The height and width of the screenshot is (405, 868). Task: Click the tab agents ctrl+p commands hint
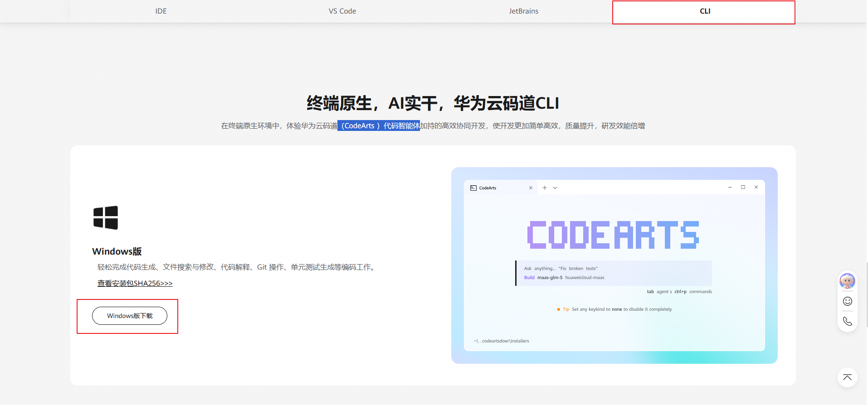pyautogui.click(x=679, y=292)
